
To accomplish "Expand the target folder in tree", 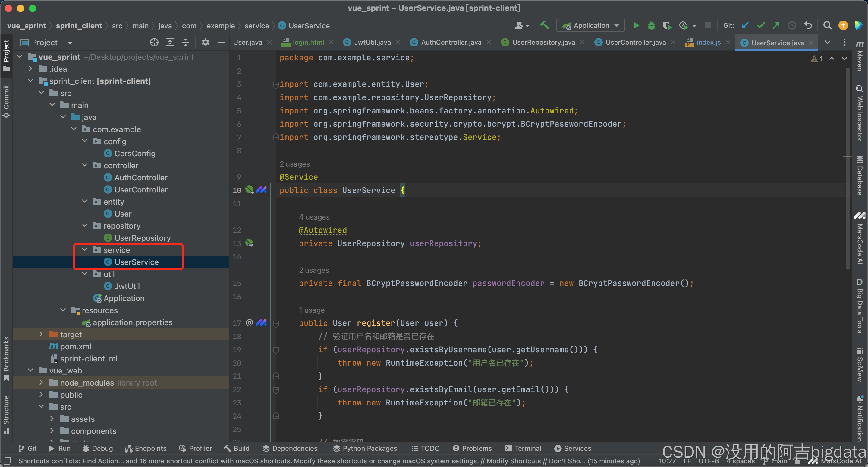I will [41, 334].
